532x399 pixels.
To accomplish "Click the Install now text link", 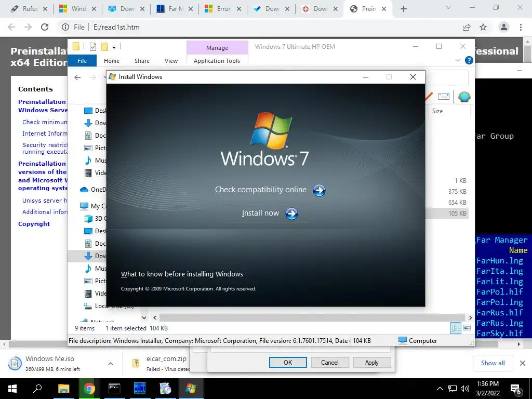I will pyautogui.click(x=260, y=213).
